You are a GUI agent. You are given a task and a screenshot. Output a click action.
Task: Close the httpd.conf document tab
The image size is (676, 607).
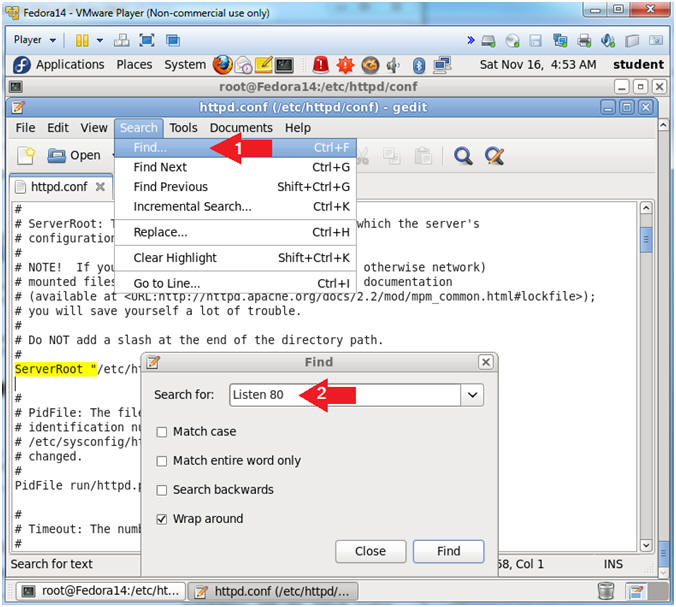click(x=100, y=187)
